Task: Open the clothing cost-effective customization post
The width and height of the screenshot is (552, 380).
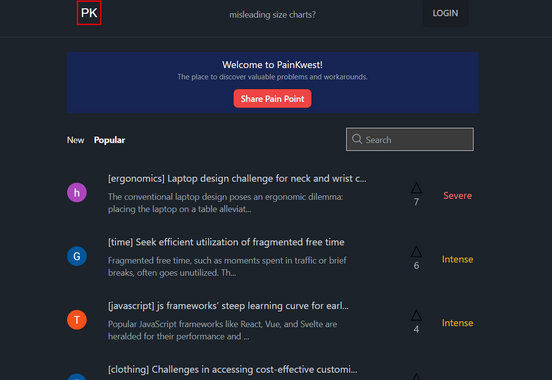Action: (x=232, y=369)
